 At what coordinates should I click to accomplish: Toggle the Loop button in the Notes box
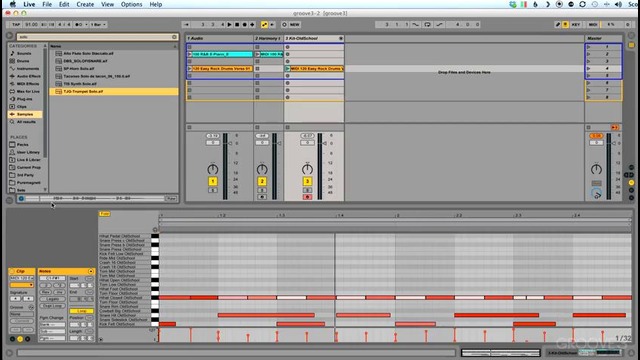[x=81, y=311]
